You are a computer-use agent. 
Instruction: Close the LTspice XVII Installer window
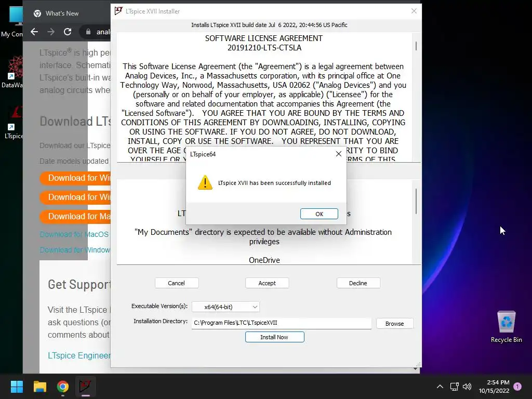click(x=414, y=11)
